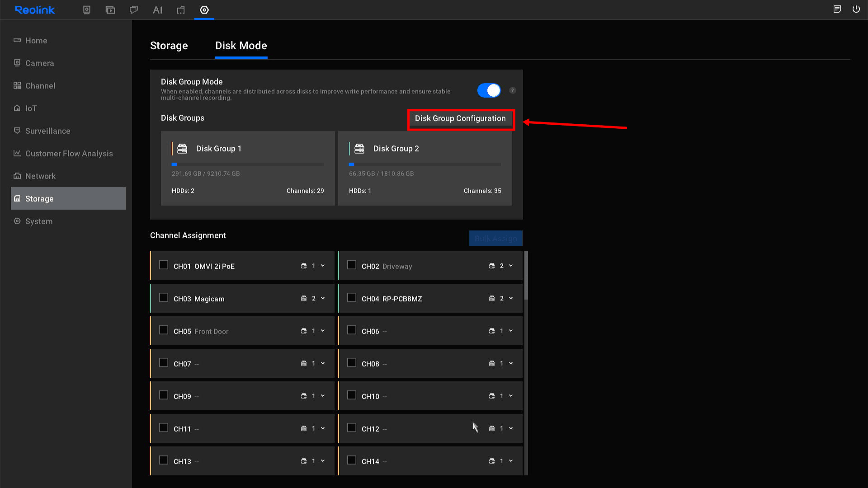Expand the disk group dropdown for CH10
The width and height of the screenshot is (868, 488).
[511, 396]
